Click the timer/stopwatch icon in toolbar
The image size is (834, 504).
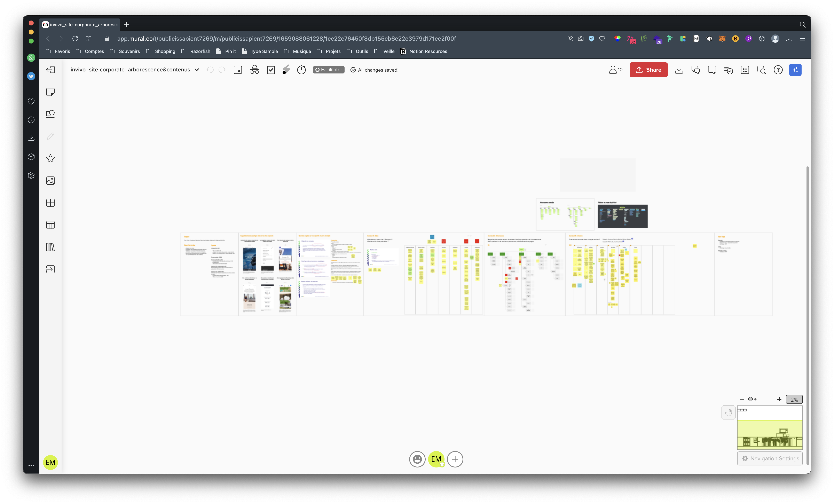[x=301, y=70]
